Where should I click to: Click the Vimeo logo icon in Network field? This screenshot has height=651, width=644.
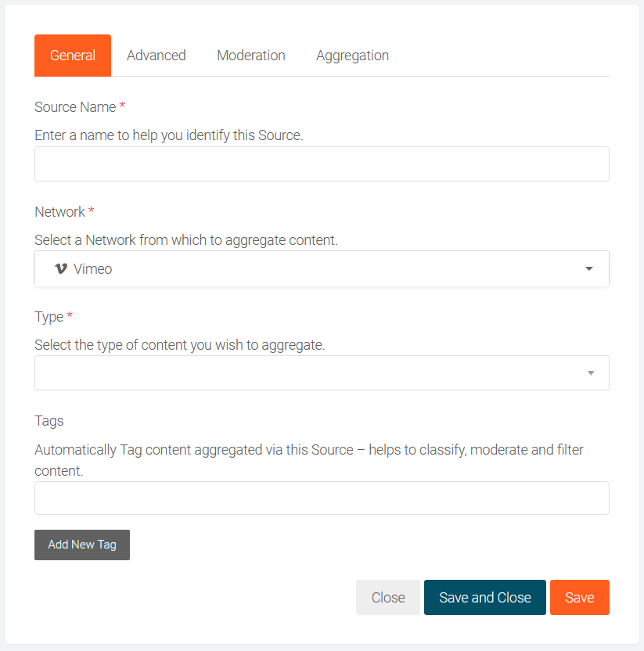(61, 268)
